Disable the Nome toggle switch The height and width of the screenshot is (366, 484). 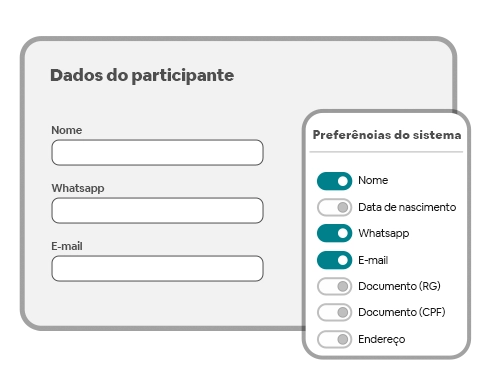point(334,181)
